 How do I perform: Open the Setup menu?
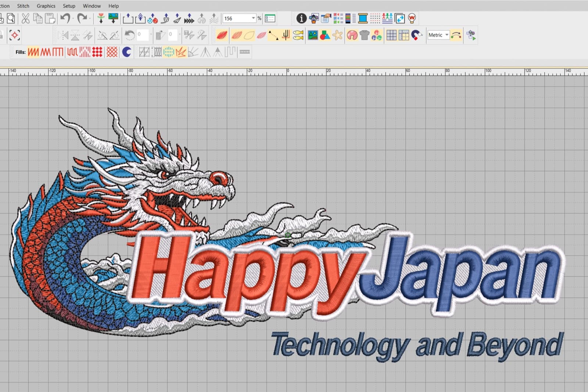tap(69, 6)
